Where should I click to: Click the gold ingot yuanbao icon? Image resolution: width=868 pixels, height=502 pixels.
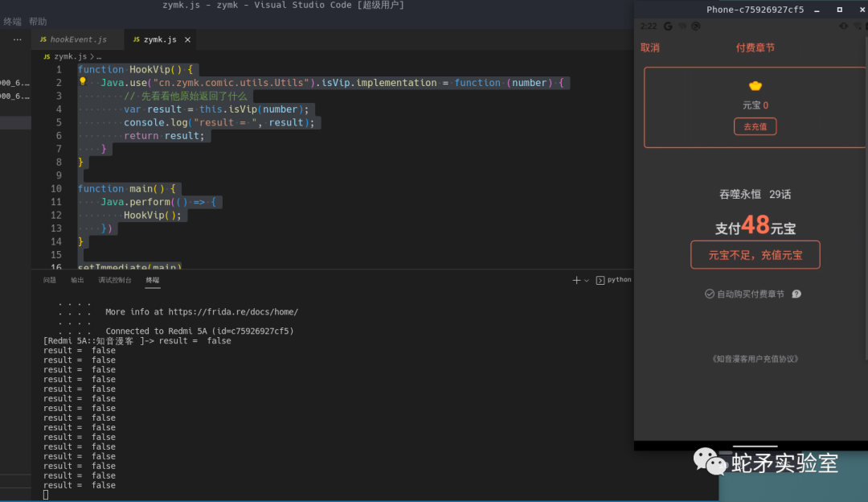pos(755,86)
